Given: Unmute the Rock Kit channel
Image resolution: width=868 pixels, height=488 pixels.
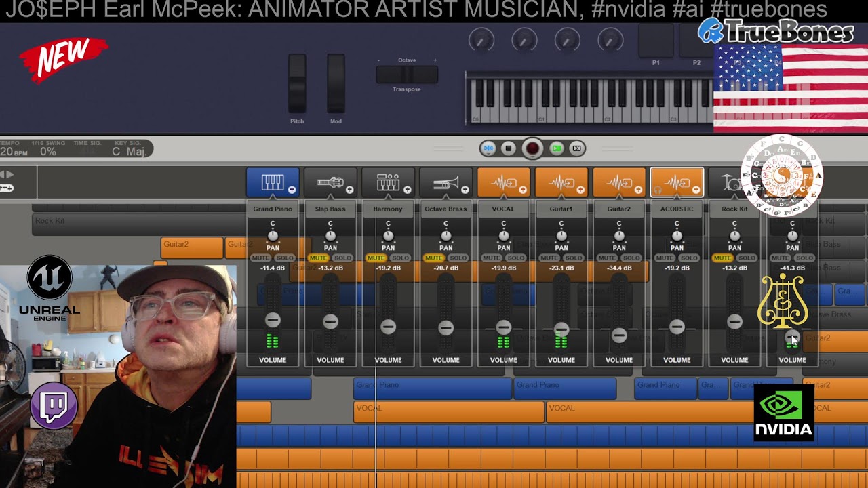Looking at the screenshot, I should [x=722, y=258].
